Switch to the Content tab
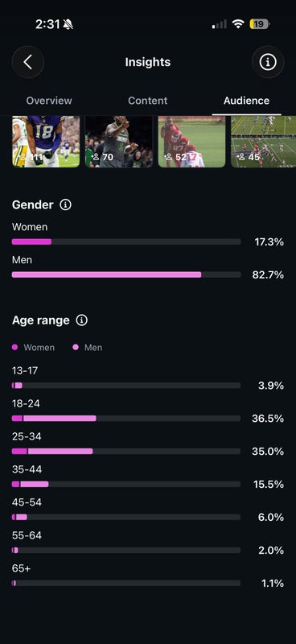 pos(148,101)
